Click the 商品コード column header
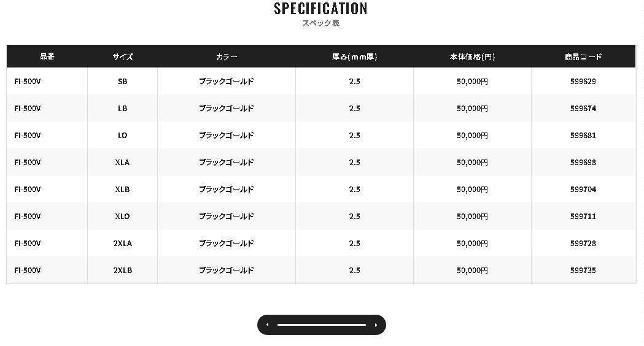Viewport: 644px width, 346px height. pyautogui.click(x=583, y=56)
